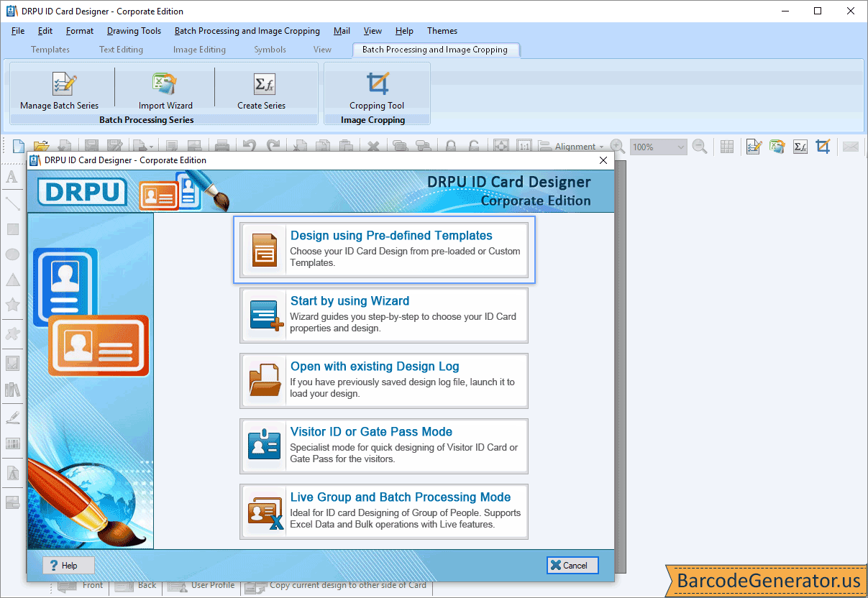The image size is (868, 598).
Task: Select the Image Library books tool
Action: pos(12,390)
